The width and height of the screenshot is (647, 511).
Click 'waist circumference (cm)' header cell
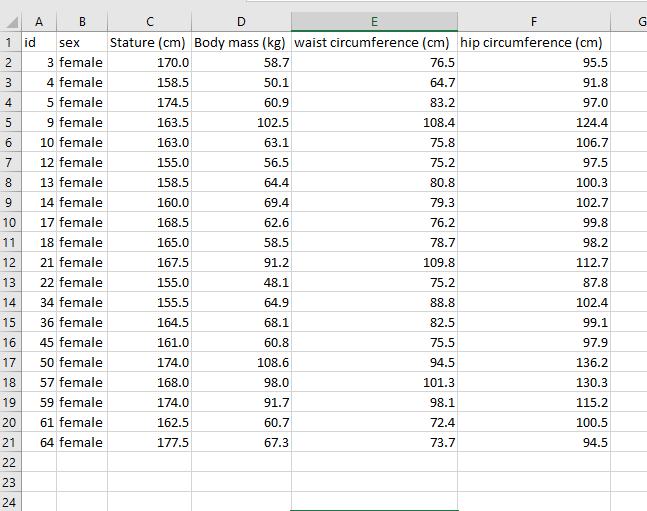[374, 42]
